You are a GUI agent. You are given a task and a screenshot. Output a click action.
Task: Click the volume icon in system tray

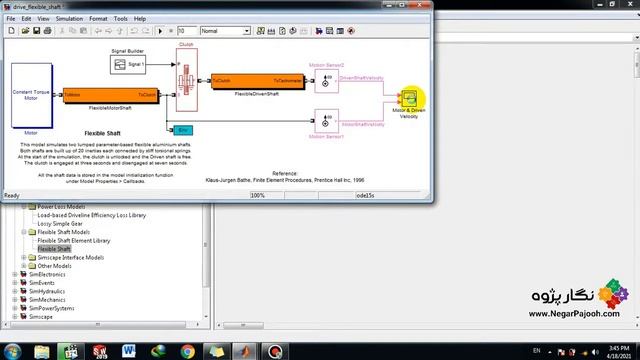tap(595, 352)
